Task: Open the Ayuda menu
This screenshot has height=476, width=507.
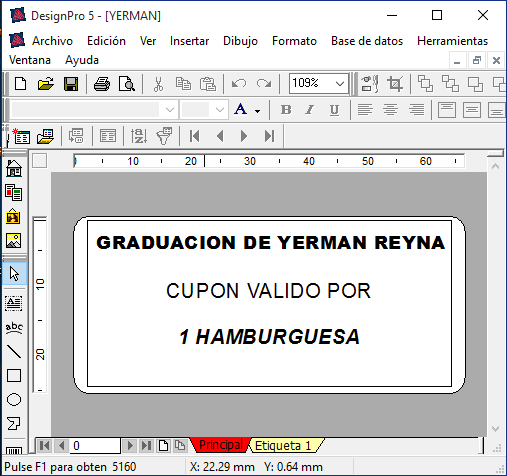Action: (82, 60)
